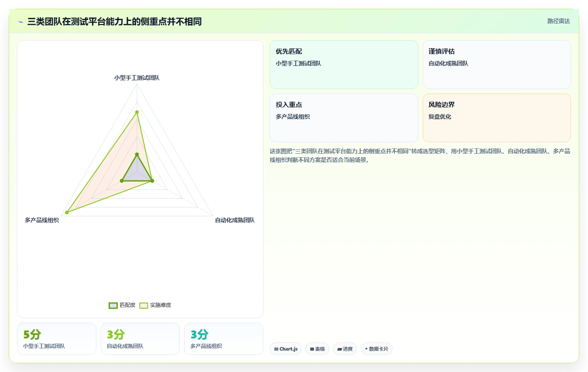Click the 多产品线组织 radar axis label
588x372 pixels.
tap(42, 220)
